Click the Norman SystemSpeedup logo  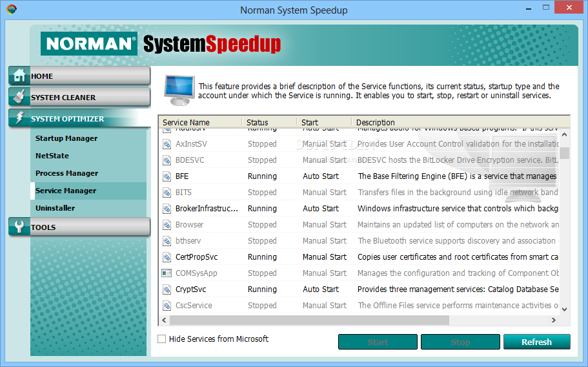tap(161, 44)
